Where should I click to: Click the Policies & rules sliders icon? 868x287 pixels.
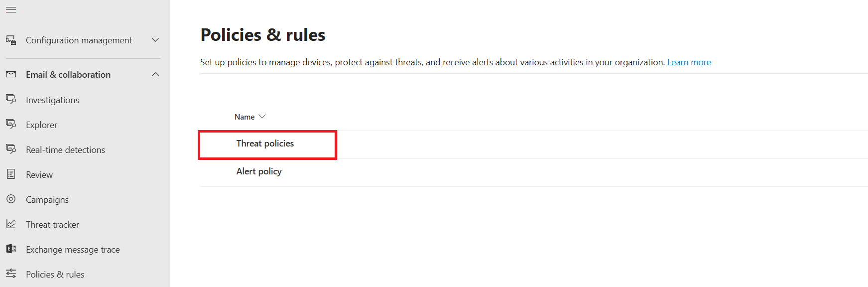coord(11,274)
